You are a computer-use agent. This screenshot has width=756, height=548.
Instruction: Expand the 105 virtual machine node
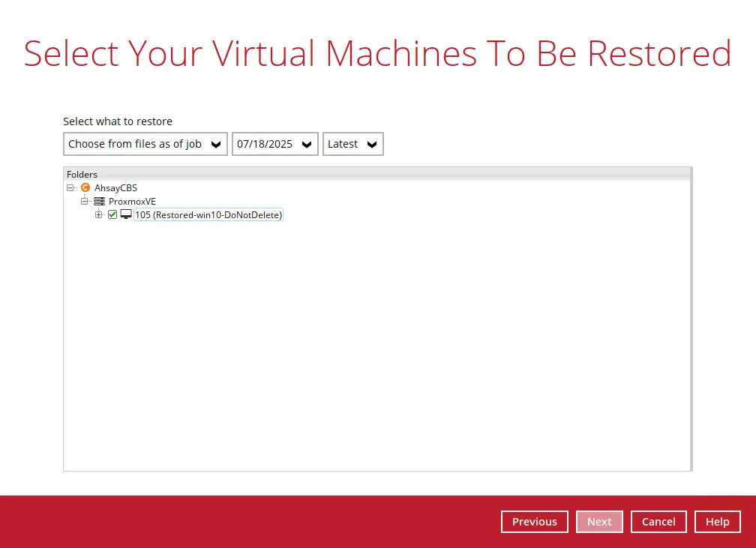99,214
